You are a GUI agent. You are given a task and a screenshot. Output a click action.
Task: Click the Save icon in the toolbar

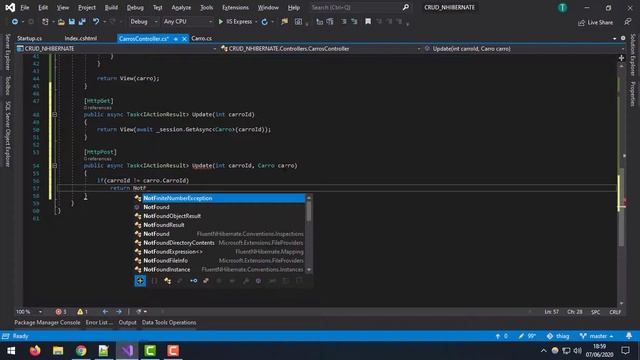(x=72, y=22)
